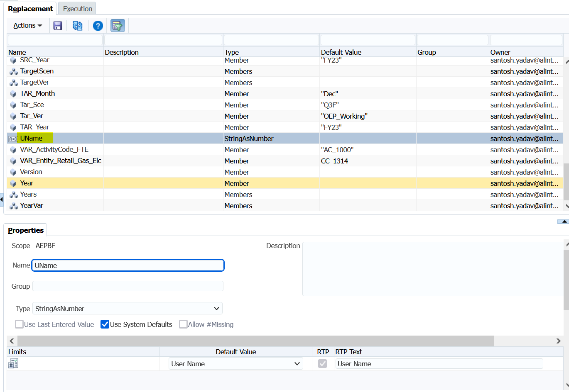Screen dimensions: 569x392
Task: Refresh the variables list via refresh icon
Action: [77, 25]
